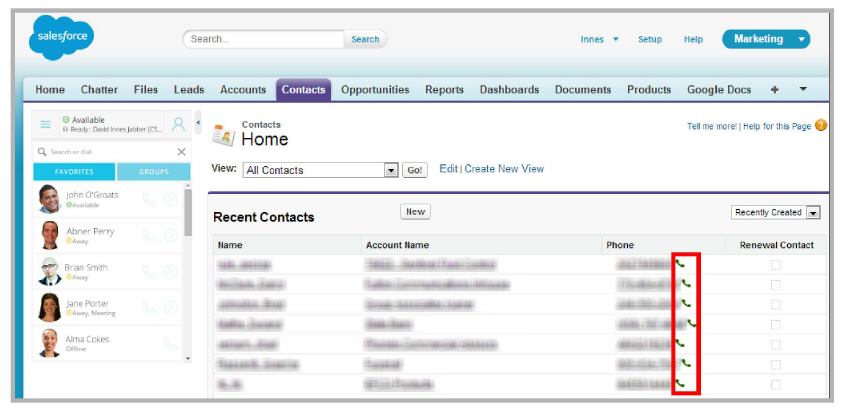Viewport: 844px width, 409px height.
Task: Tick Renewal Contact checkbox in second row
Action: tap(776, 285)
